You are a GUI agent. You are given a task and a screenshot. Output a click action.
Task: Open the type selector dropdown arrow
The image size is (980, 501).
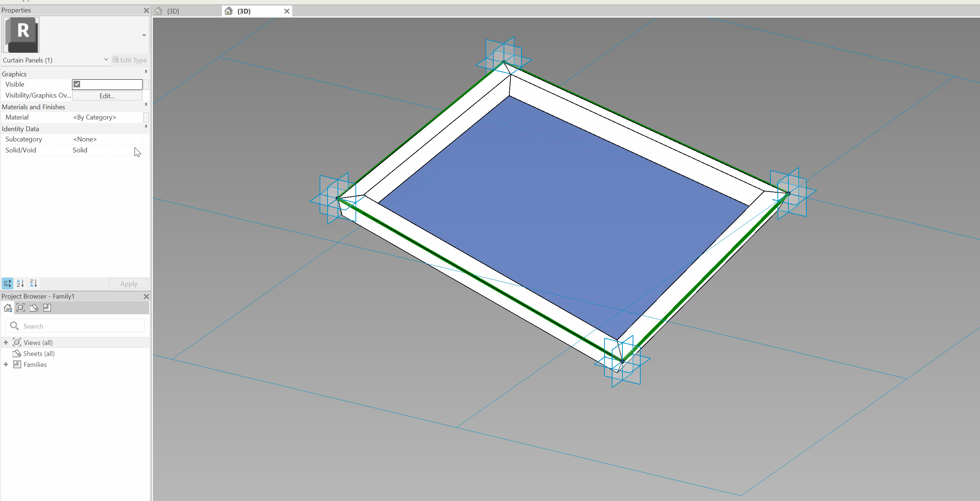coord(144,35)
